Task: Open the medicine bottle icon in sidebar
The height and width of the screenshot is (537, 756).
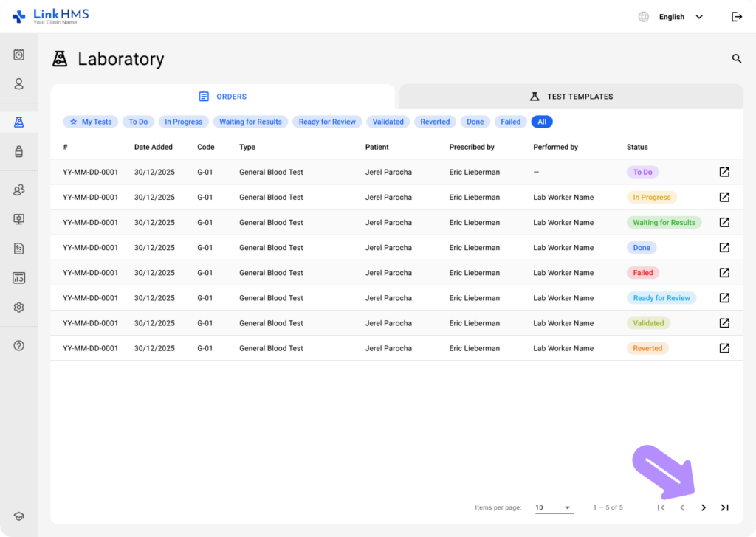Action: point(18,152)
